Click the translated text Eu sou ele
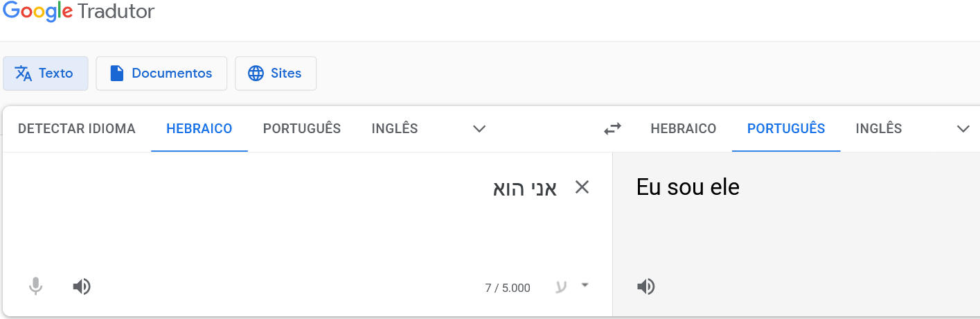The image size is (980, 319). pyautogui.click(x=688, y=187)
